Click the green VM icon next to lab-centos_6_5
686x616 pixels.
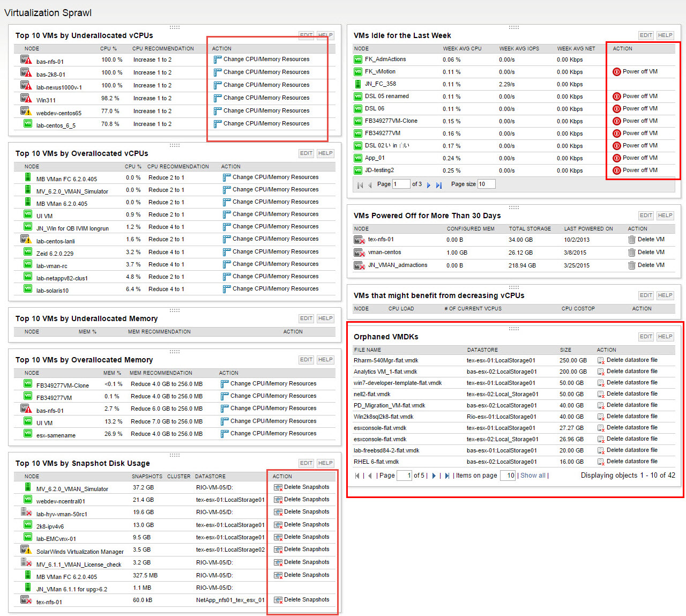click(x=28, y=124)
